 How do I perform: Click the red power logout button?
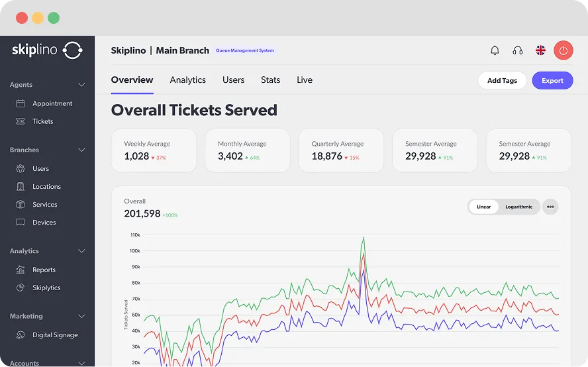[563, 50]
